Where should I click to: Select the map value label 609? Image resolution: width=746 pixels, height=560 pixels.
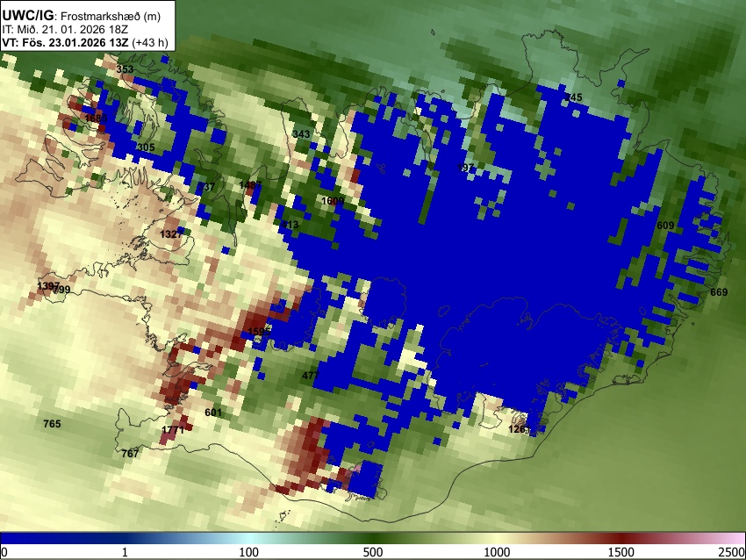tap(665, 226)
